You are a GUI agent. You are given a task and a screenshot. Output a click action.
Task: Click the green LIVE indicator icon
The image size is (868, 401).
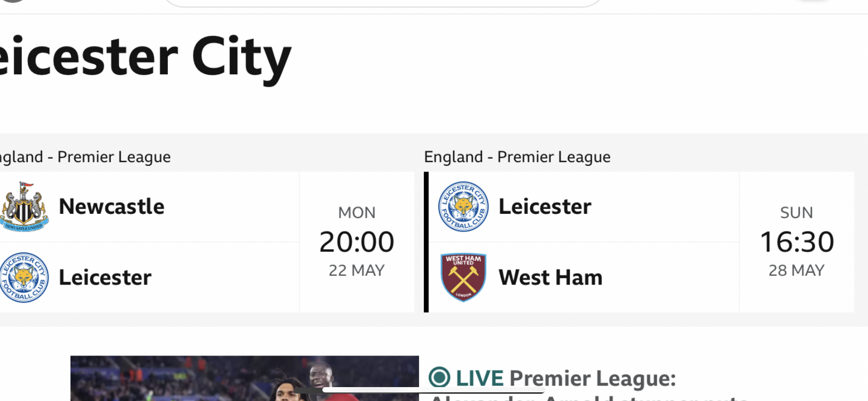click(x=439, y=377)
